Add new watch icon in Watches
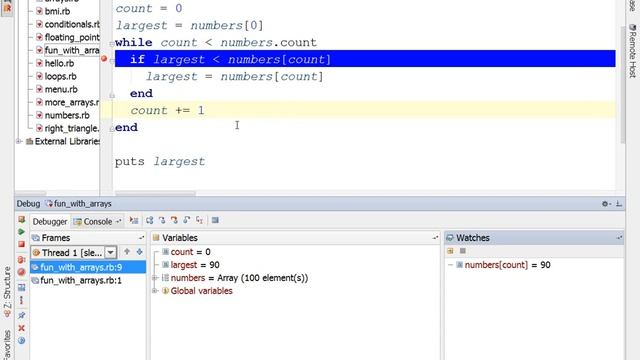The height and width of the screenshot is (360, 640). [x=450, y=251]
